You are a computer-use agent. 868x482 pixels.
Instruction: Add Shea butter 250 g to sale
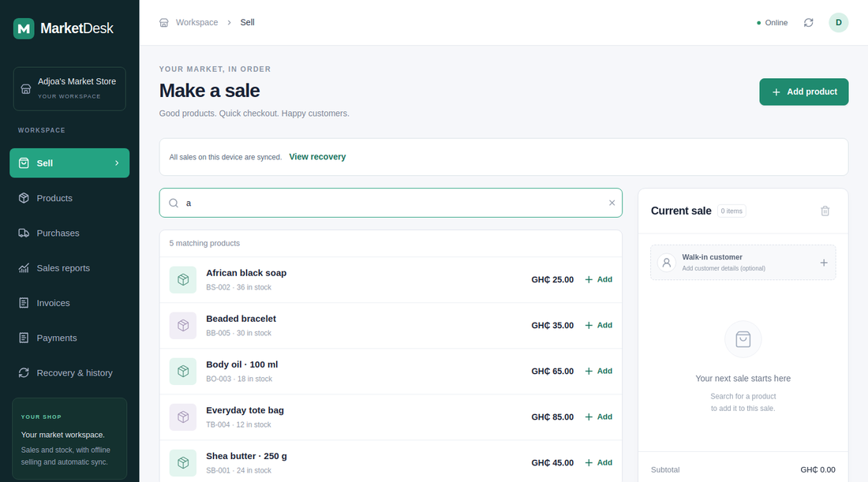[x=598, y=462]
